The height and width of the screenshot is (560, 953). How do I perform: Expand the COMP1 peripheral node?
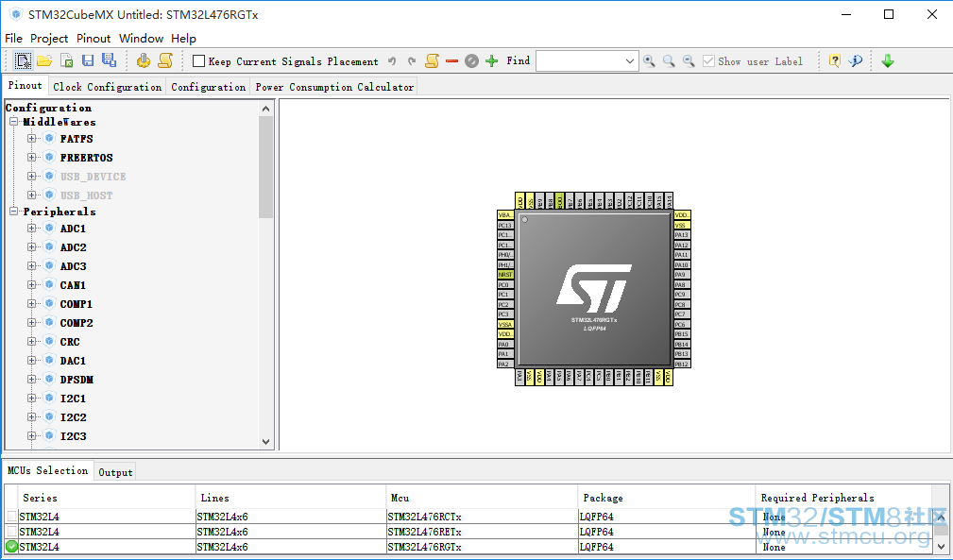[31, 304]
